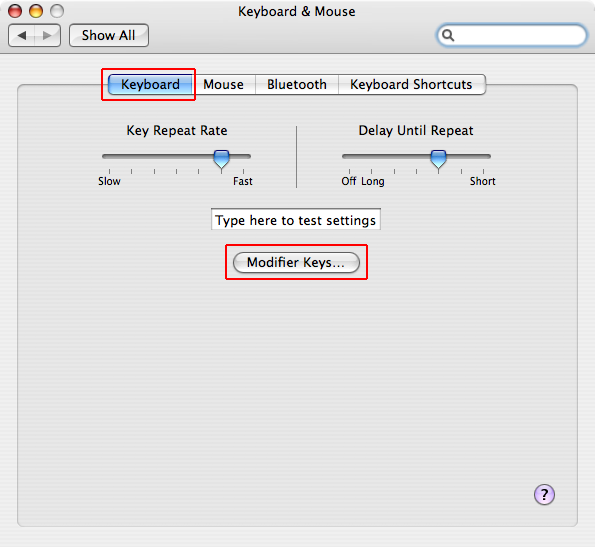595x547 pixels.
Task: Switch to the Bluetooth tab
Action: click(297, 84)
